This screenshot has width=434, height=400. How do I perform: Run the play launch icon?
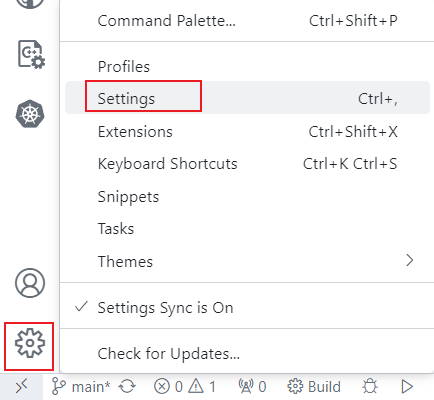[407, 387]
